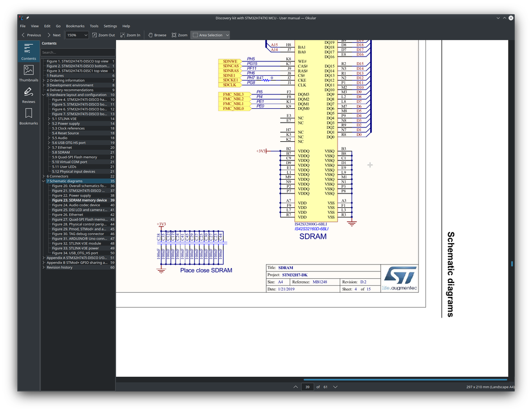The image size is (532, 412).
Task: Expand Revision history entry
Action: point(44,268)
